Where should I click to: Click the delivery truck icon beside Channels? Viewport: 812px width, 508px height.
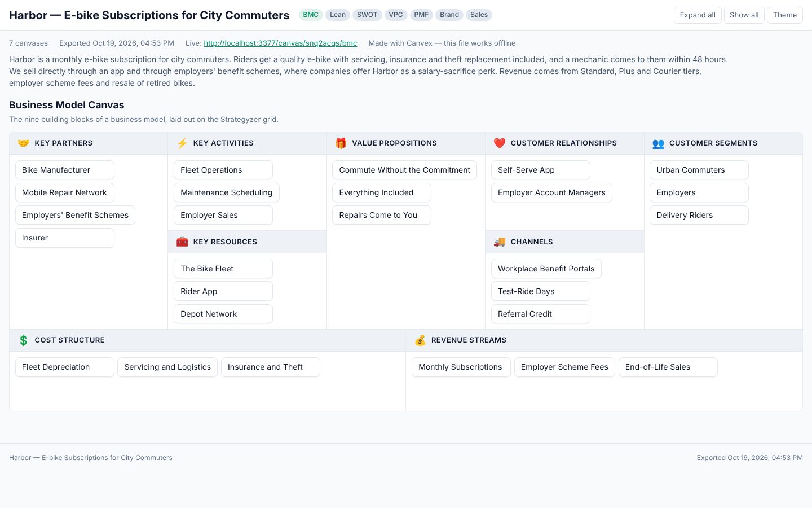[500, 242]
